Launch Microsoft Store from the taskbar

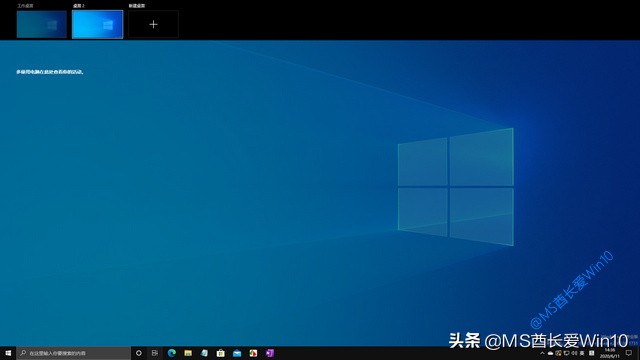tap(220, 353)
